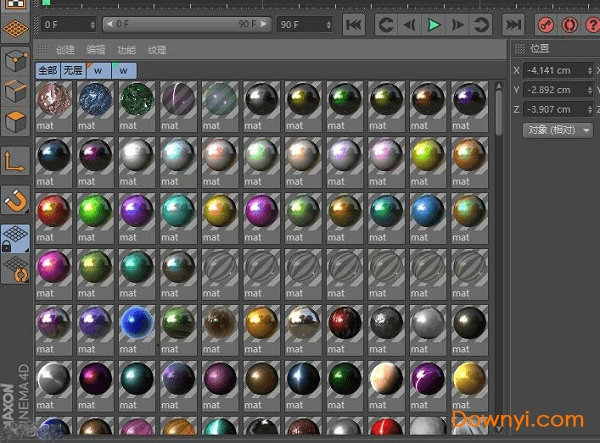Click the material manager vertical scrollbar
Viewport: 600px width, 443px height.
pyautogui.click(x=499, y=108)
